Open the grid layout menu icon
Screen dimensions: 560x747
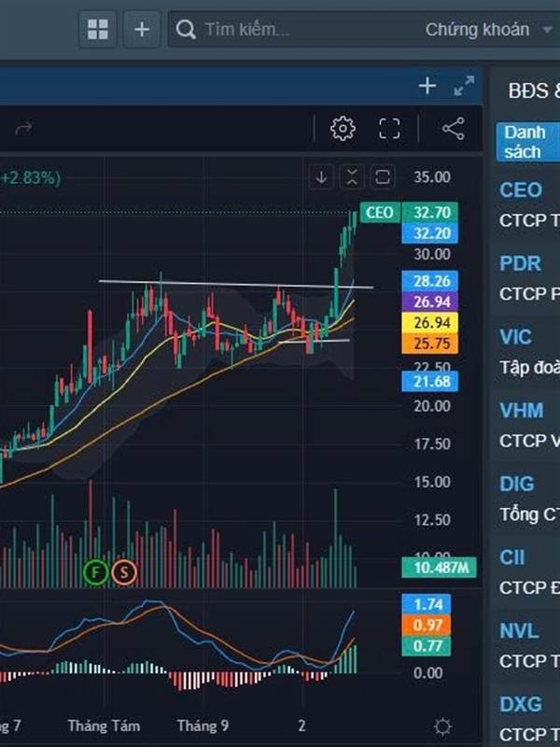click(x=98, y=30)
